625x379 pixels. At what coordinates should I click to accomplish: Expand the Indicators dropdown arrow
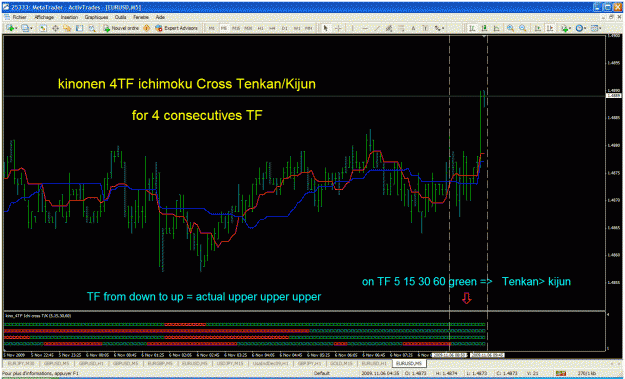(x=570, y=28)
